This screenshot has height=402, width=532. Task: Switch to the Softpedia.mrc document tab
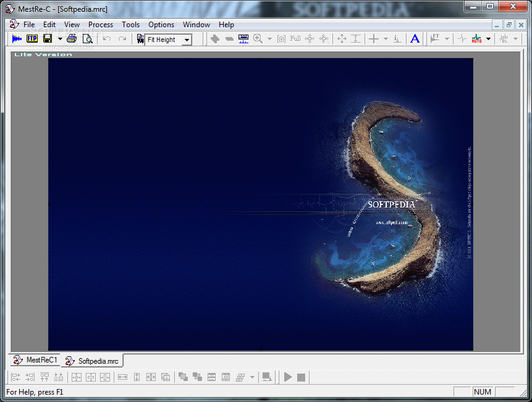[92, 361]
